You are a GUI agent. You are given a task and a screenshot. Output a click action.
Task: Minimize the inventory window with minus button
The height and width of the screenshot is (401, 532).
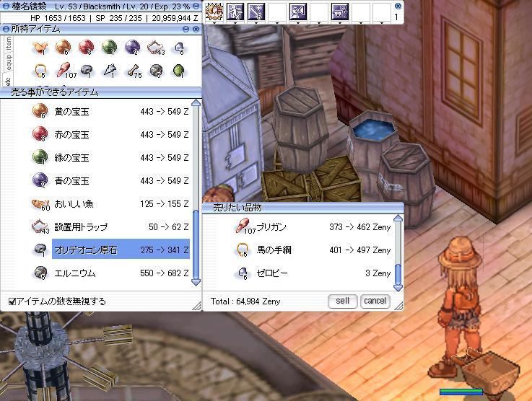click(x=186, y=29)
